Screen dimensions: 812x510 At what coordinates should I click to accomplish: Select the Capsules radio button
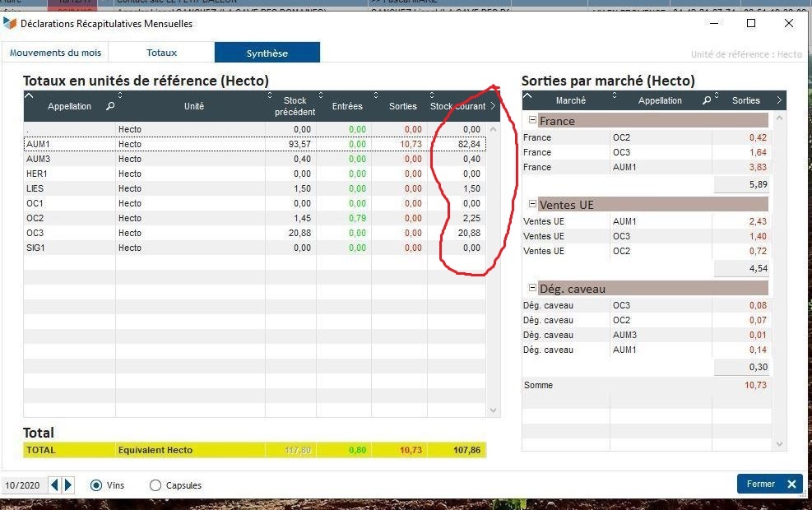pyautogui.click(x=155, y=485)
